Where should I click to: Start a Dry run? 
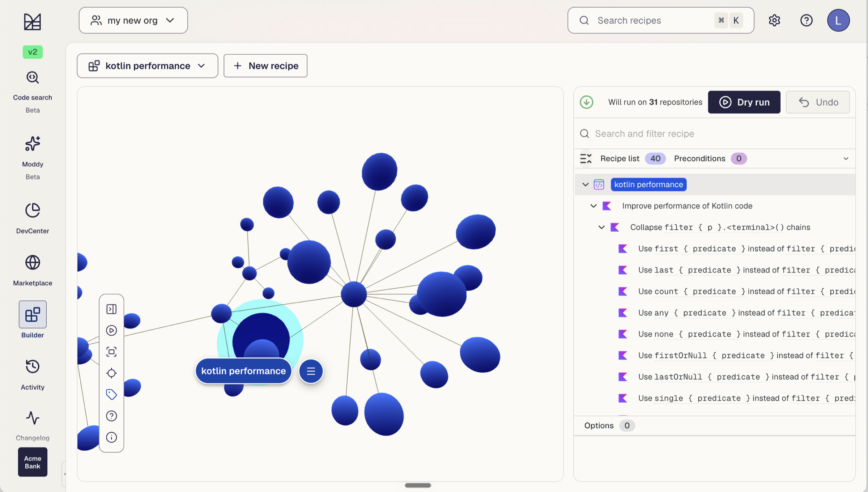pos(744,102)
